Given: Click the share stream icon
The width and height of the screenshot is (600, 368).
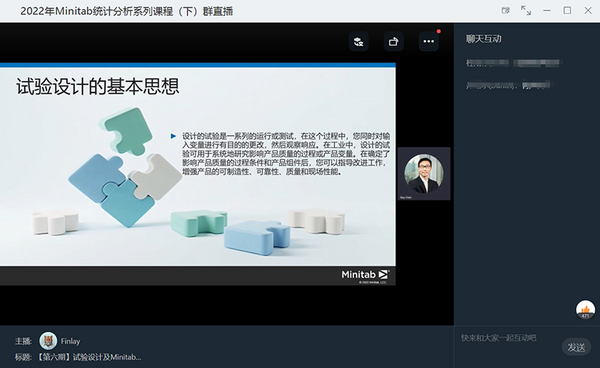Looking at the screenshot, I should tap(393, 42).
